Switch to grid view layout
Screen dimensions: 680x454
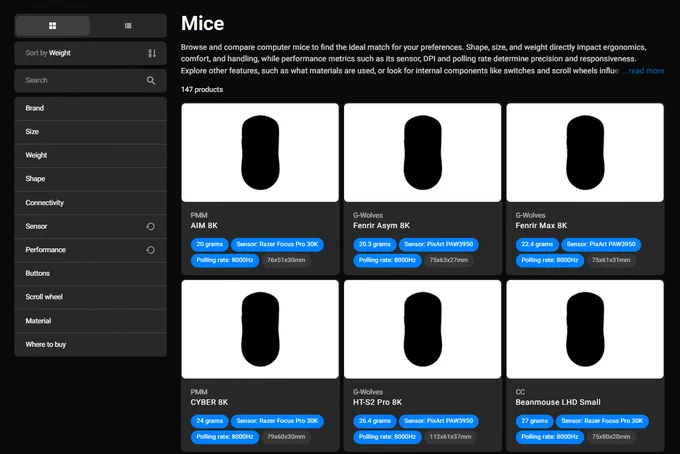click(x=52, y=26)
